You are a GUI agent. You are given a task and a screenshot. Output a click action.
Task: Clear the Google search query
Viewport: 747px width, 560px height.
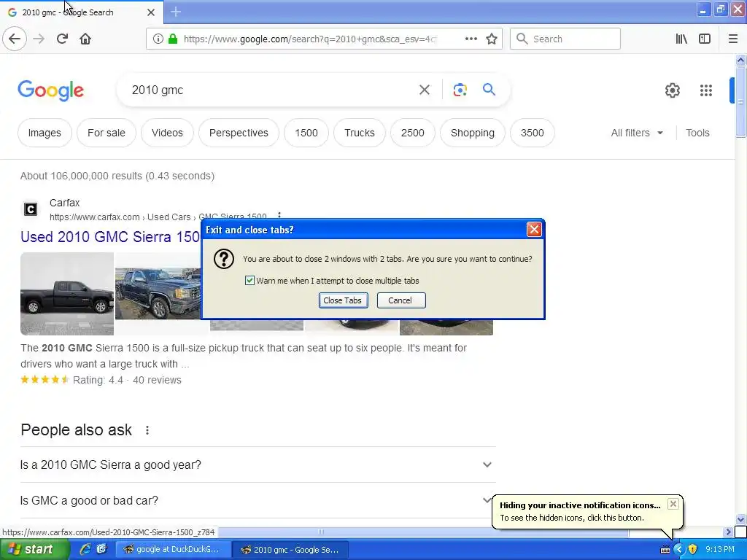(x=425, y=90)
